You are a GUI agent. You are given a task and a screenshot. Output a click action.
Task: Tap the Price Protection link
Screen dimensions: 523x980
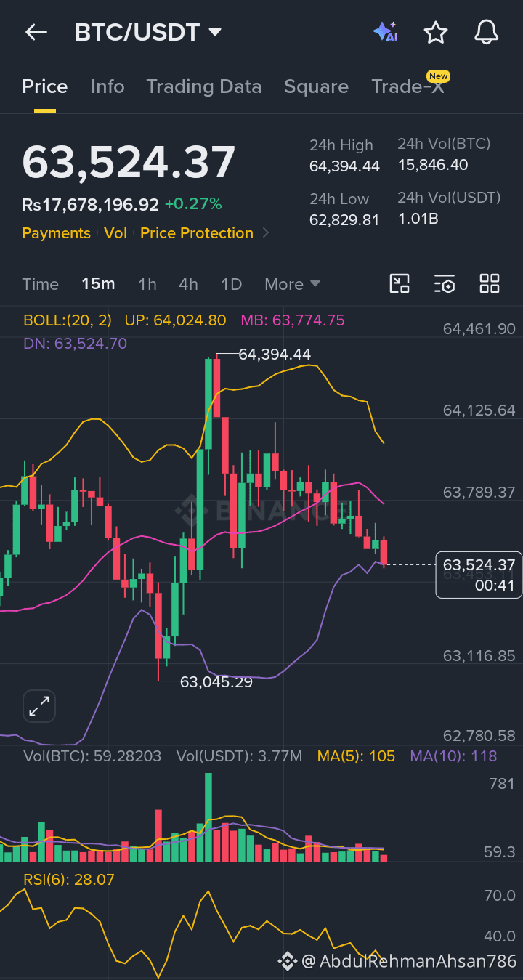pos(197,233)
